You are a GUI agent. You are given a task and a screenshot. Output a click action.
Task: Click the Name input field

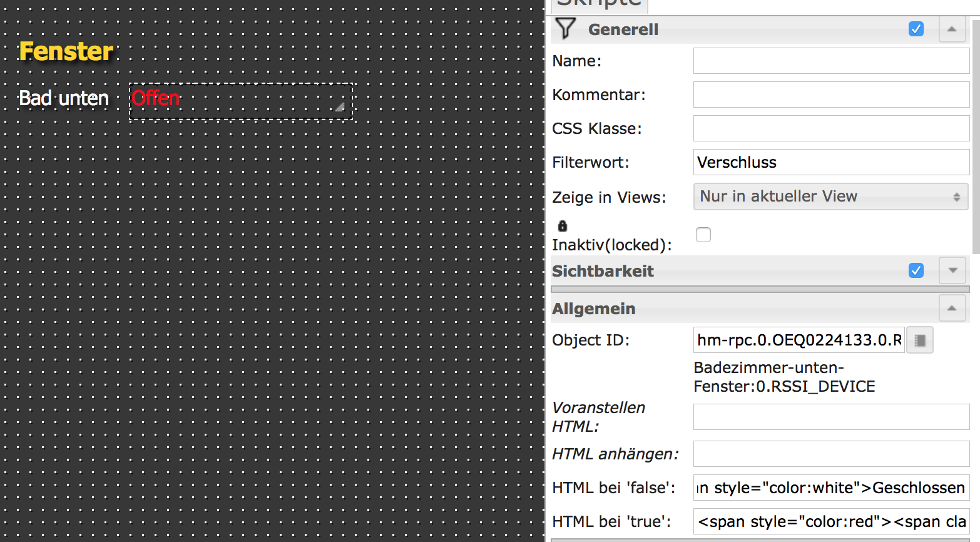(x=831, y=61)
